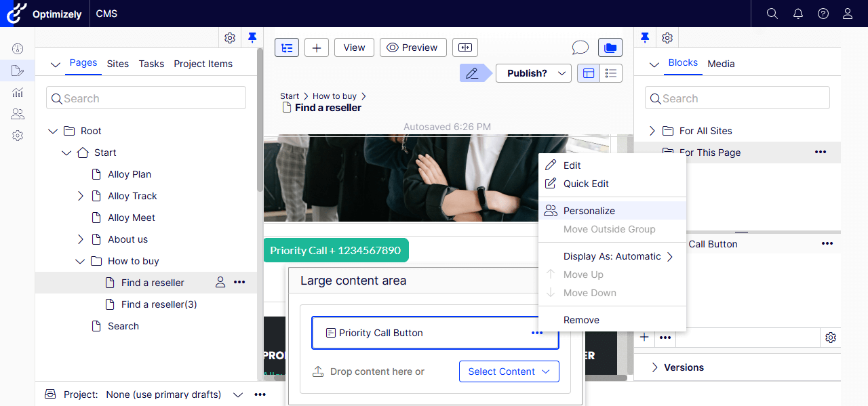
Task: Switch to the Media tab
Action: point(721,64)
